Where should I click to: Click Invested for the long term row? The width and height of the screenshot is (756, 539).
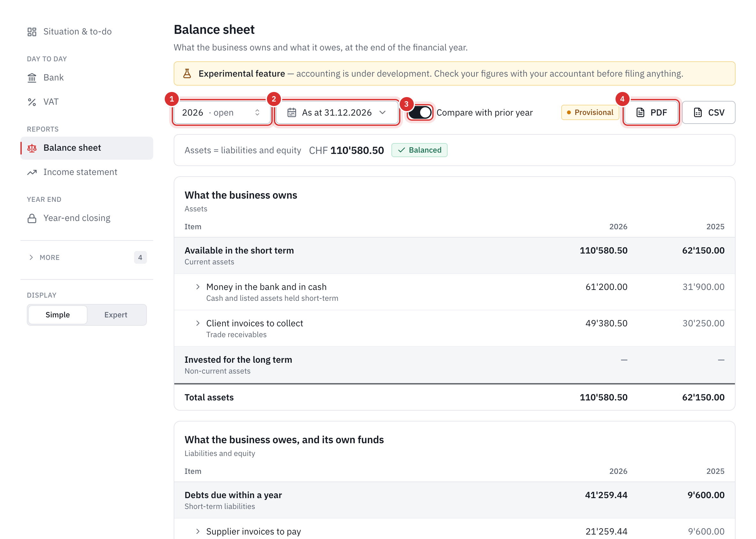pos(454,365)
